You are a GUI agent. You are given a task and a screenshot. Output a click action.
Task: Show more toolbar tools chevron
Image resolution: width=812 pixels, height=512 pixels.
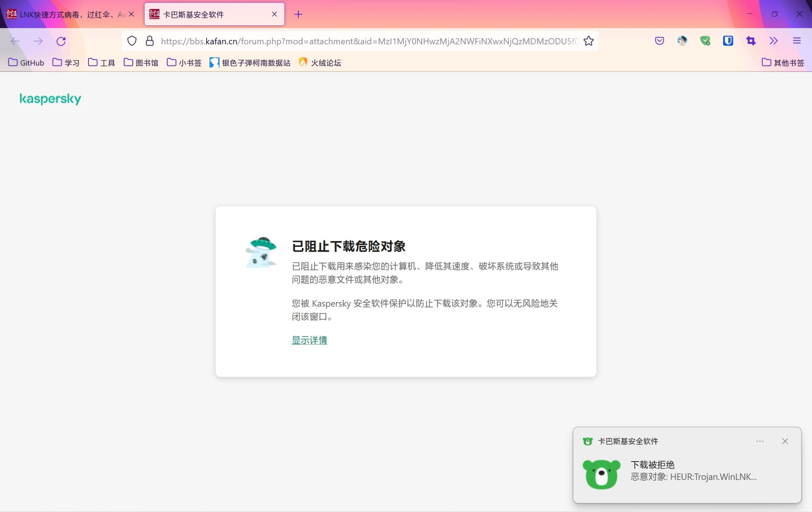(x=773, y=41)
